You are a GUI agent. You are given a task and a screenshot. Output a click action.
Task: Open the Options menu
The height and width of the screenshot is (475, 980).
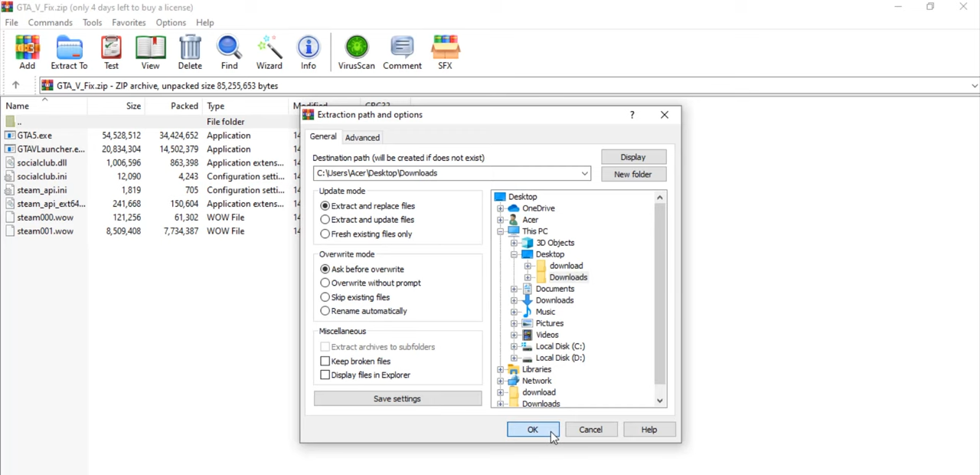click(171, 23)
